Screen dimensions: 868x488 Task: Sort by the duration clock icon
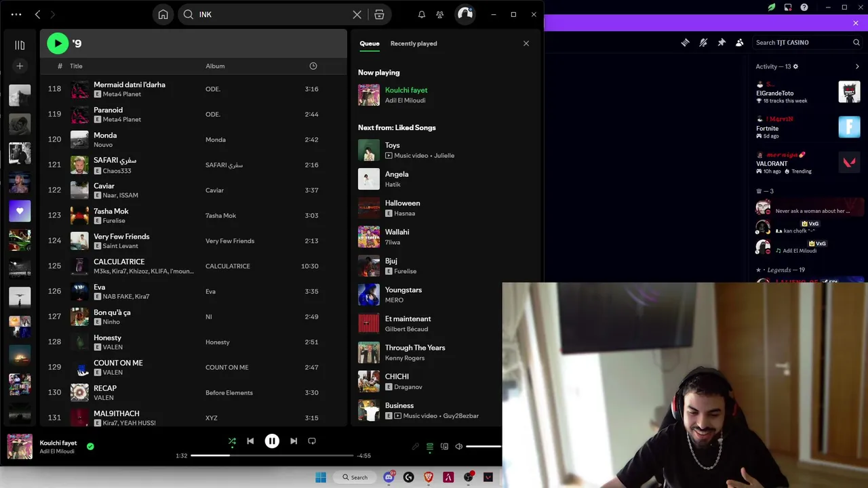click(313, 66)
